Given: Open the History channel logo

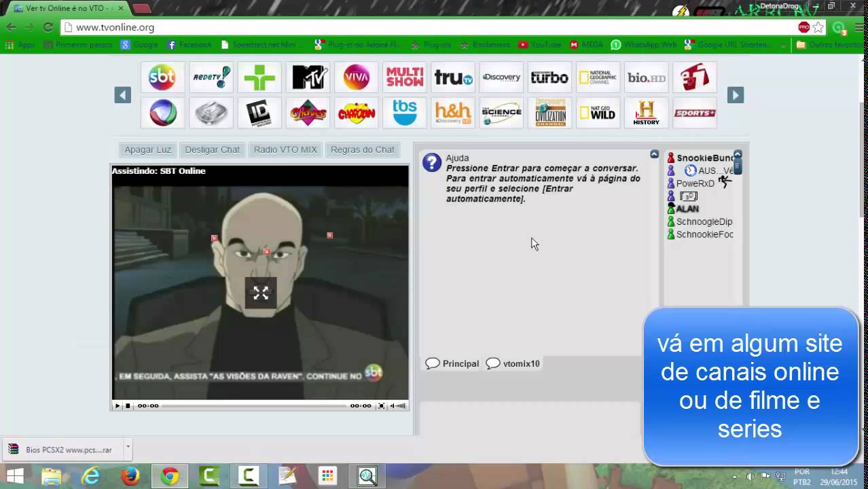Looking at the screenshot, I should tap(647, 113).
